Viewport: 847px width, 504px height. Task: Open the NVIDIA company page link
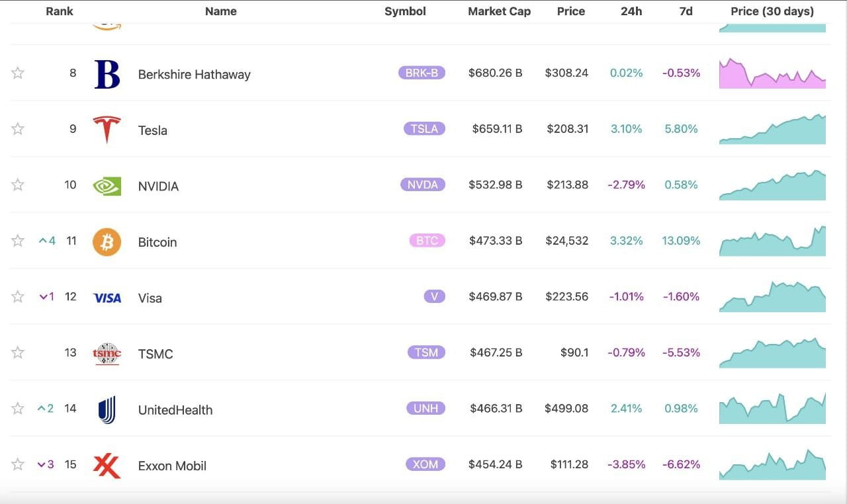pyautogui.click(x=158, y=186)
